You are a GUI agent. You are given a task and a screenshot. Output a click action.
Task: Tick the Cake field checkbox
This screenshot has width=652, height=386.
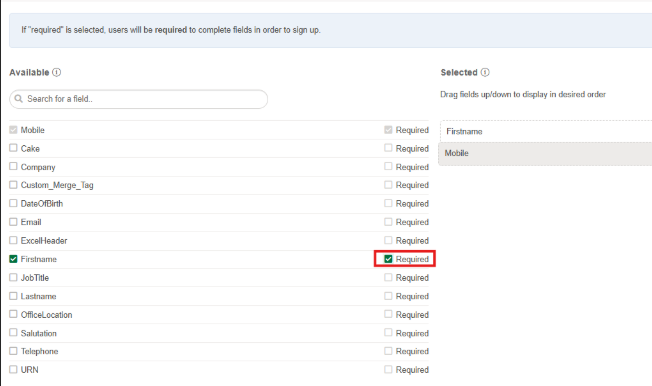point(13,148)
